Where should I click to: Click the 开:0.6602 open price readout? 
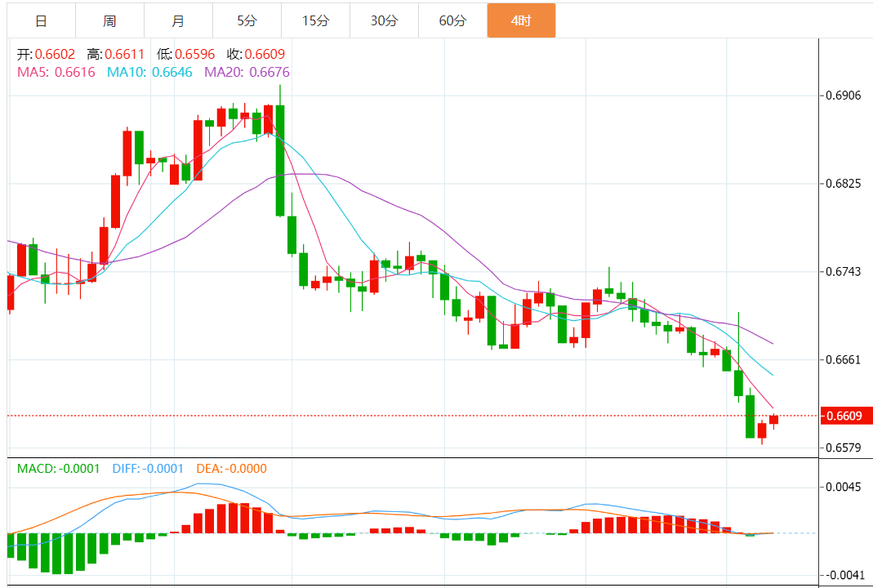point(47,54)
